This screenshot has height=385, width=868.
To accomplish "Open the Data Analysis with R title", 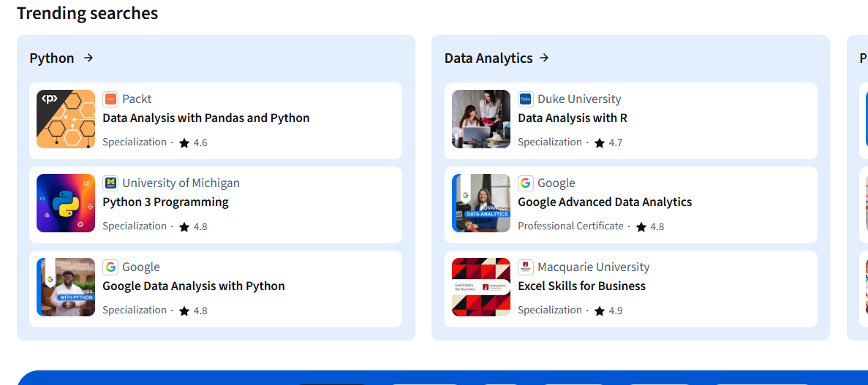I will [573, 118].
